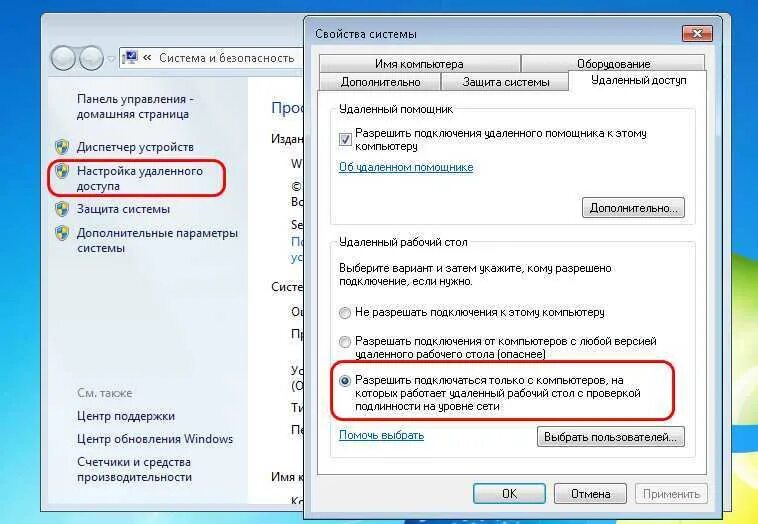The height and width of the screenshot is (524, 758).
Task: Click the shield icon beside Диспетчер устройств
Action: pos(62,146)
